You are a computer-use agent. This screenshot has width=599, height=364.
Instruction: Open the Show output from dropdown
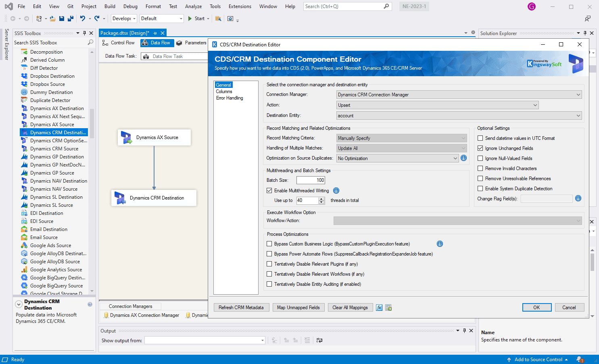(205, 341)
